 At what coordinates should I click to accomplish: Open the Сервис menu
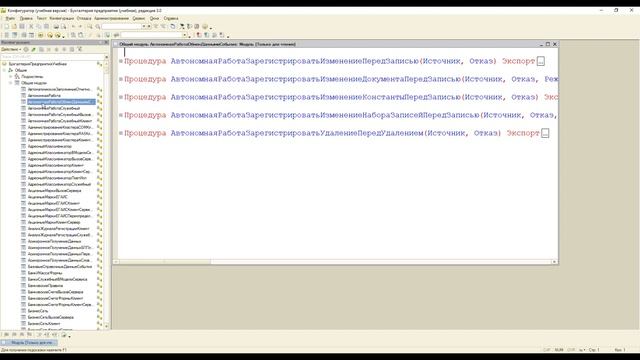click(x=139, y=18)
